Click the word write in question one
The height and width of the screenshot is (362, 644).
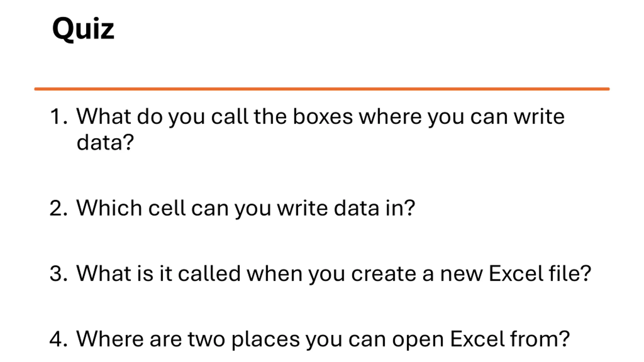pyautogui.click(x=539, y=116)
